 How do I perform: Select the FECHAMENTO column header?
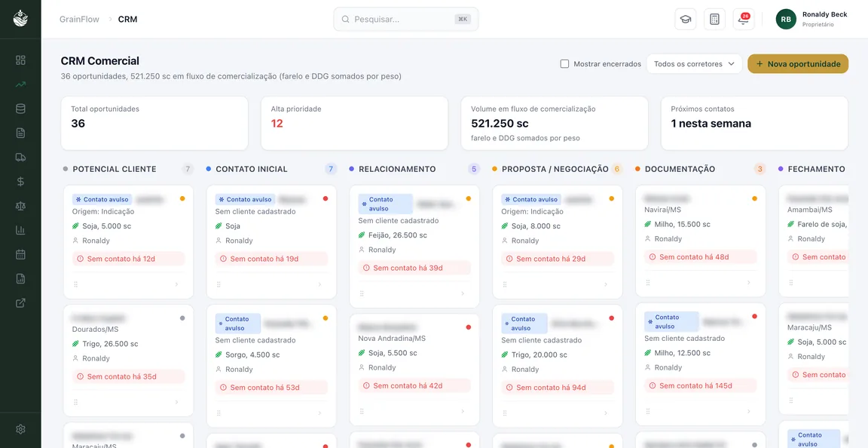tap(816, 169)
